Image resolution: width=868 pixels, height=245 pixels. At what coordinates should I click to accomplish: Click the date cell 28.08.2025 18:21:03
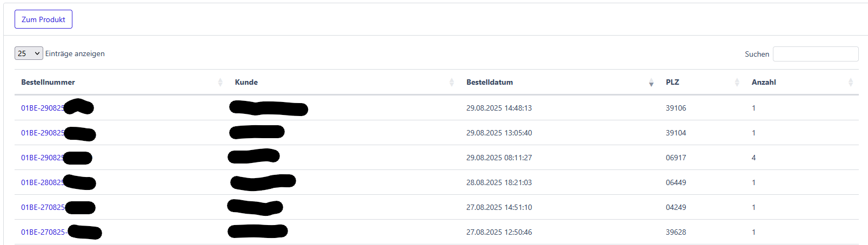click(499, 182)
